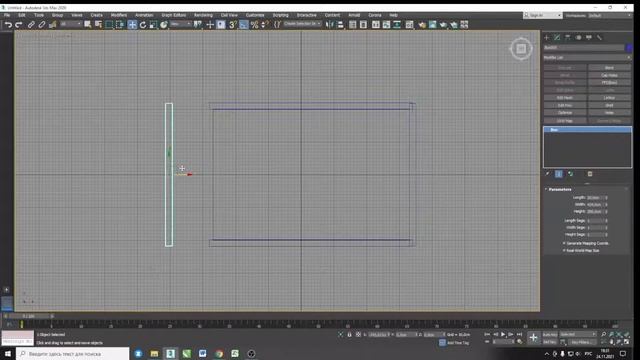Select the Unlink Selection icon
640x360 pixels.
click(x=42, y=25)
